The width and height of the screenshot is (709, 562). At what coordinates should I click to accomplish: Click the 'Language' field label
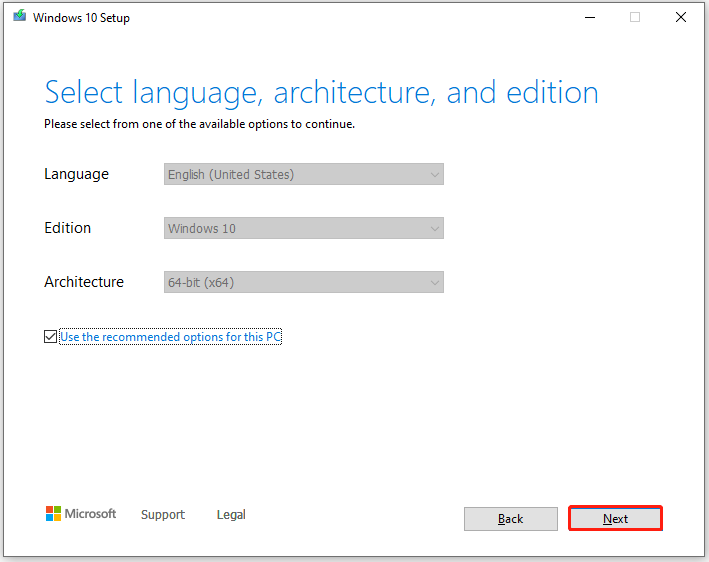[x=76, y=174]
